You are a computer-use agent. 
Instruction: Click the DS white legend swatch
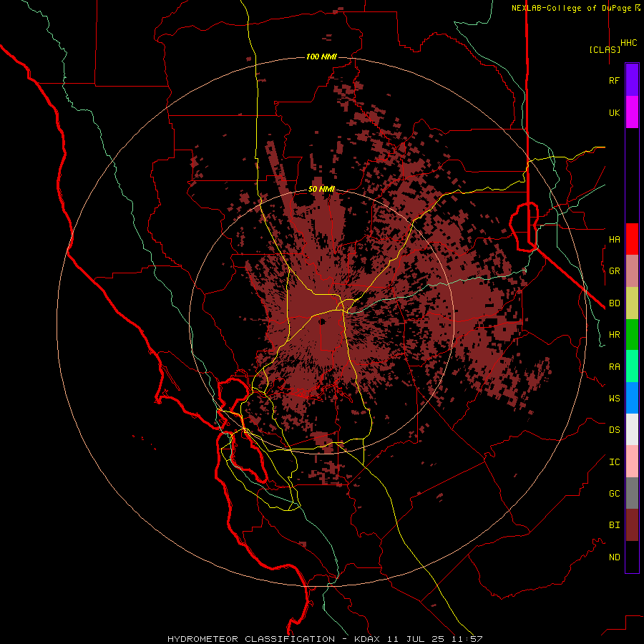coord(632,429)
